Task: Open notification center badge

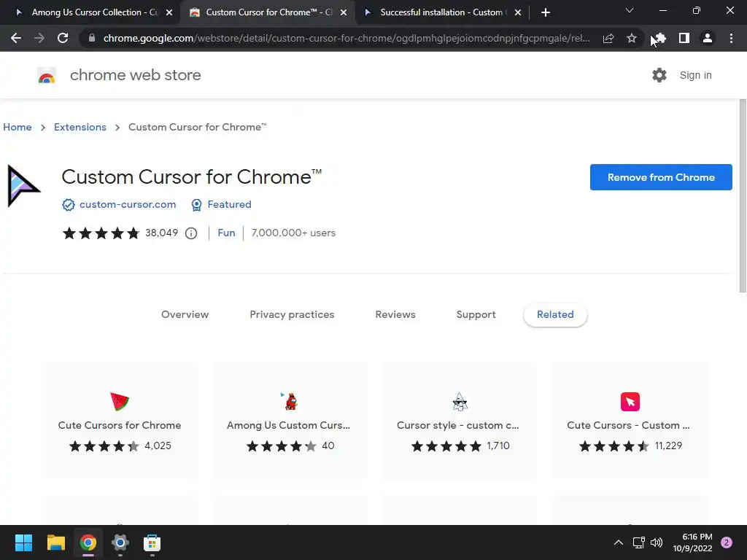Action: (x=727, y=542)
